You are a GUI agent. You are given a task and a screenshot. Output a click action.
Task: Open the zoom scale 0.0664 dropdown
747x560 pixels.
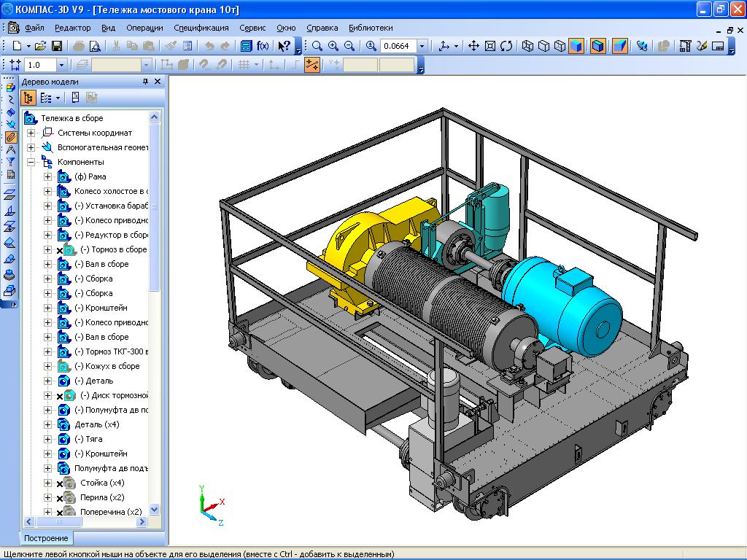(421, 46)
